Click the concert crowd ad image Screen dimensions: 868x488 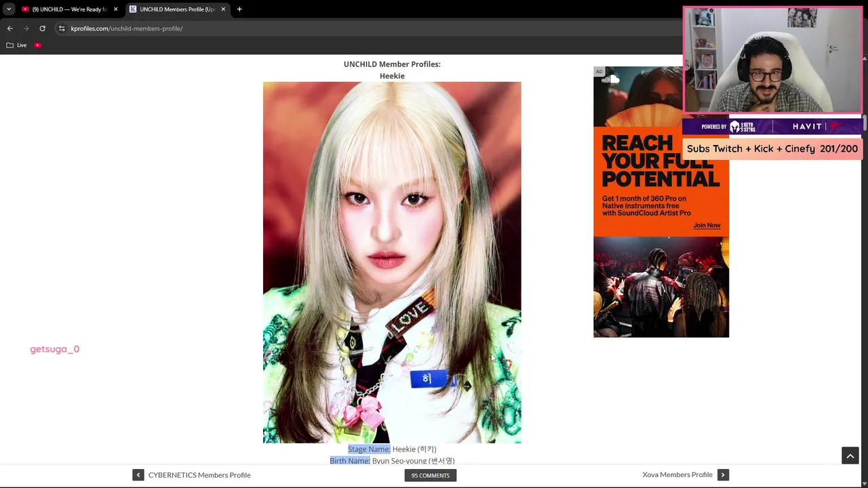[661, 287]
